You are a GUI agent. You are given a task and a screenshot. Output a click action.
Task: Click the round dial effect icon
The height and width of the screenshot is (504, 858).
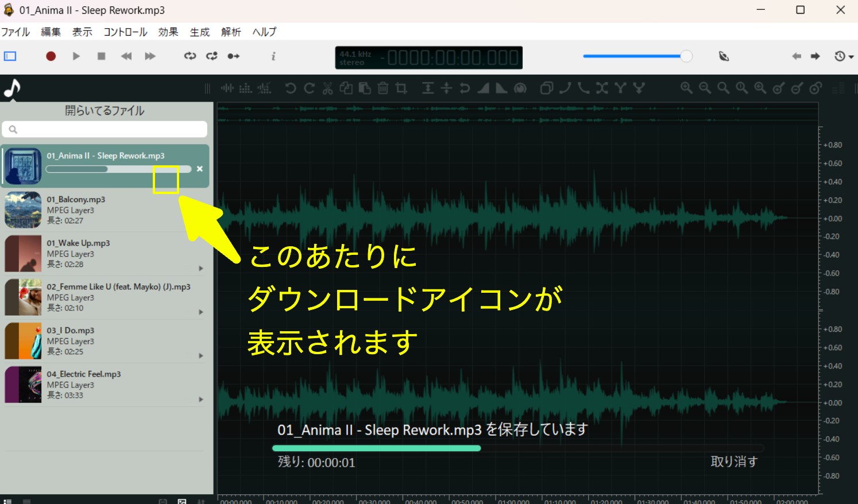[520, 88]
